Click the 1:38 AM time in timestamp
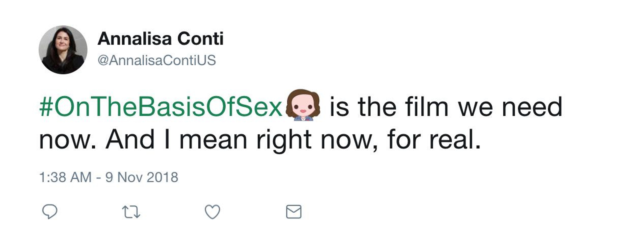The width and height of the screenshot is (644, 238). (65, 177)
